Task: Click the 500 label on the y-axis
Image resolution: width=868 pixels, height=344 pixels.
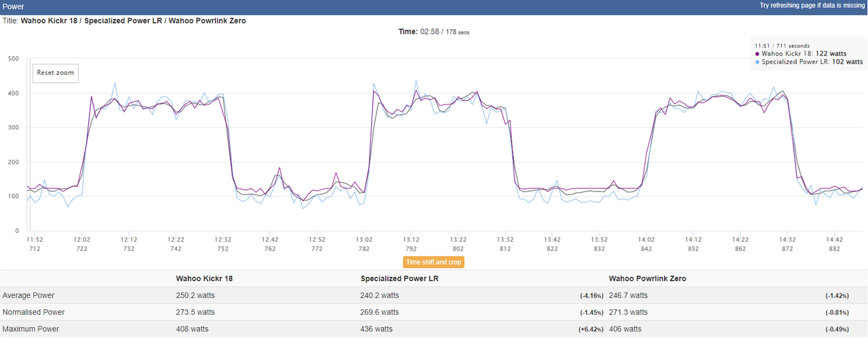Action: [13, 59]
